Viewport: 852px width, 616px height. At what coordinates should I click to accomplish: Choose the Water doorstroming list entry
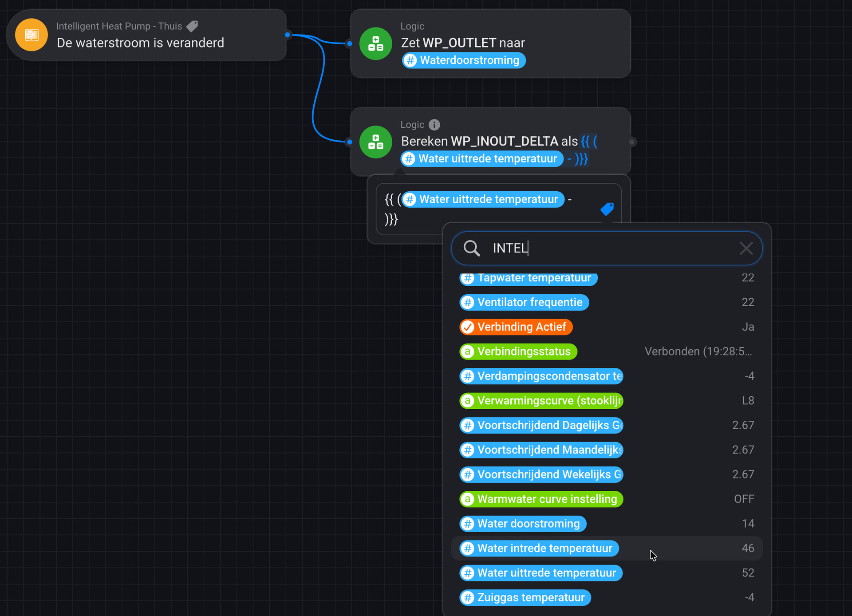pos(523,524)
